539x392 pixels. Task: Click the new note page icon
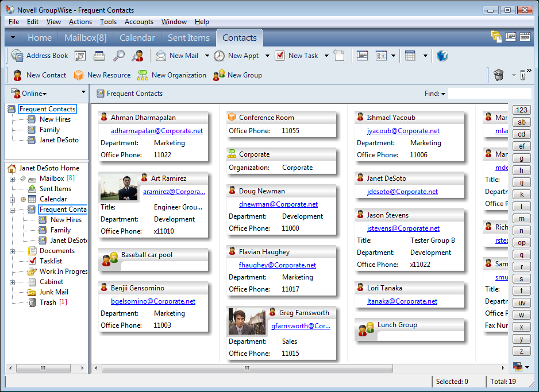click(339, 56)
